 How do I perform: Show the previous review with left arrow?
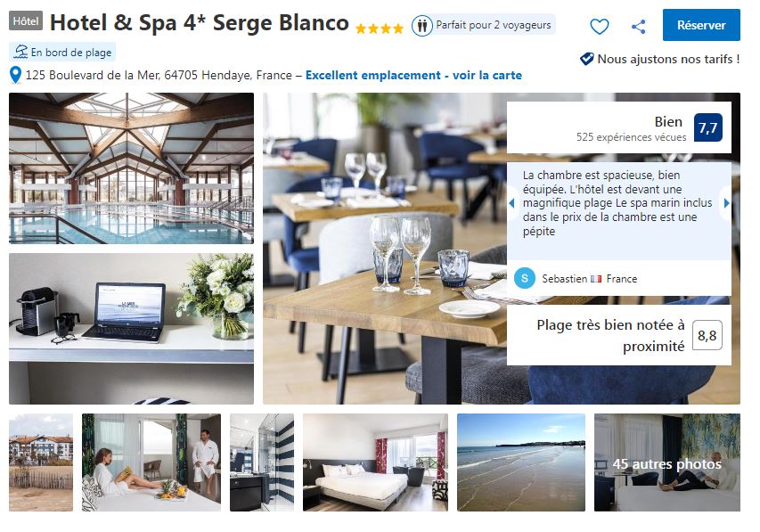511,203
